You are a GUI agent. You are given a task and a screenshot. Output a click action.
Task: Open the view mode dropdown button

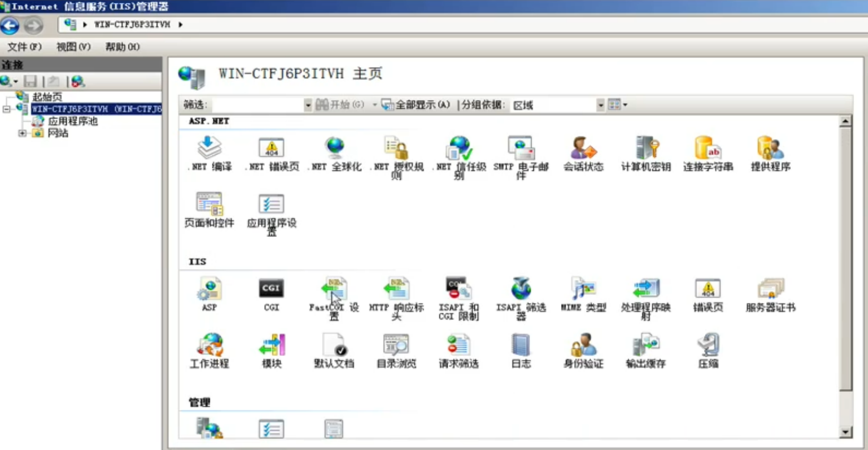[617, 105]
